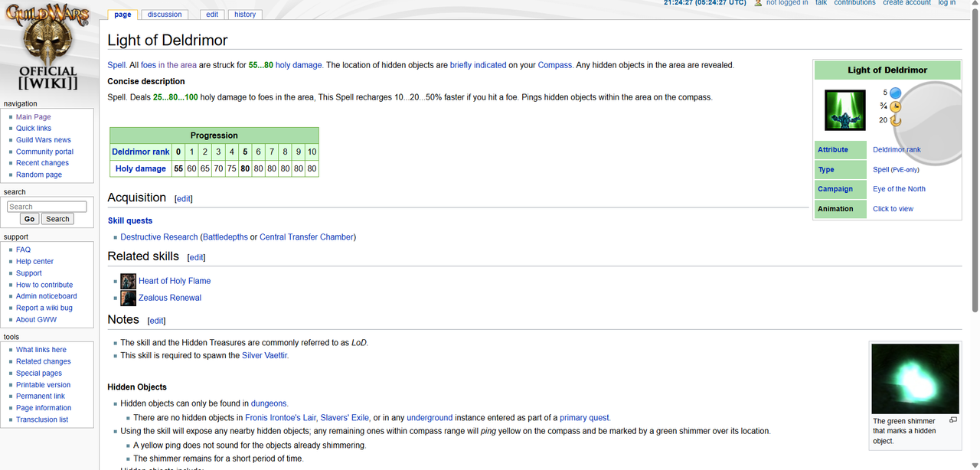
Task: Click log in
Action: coord(947,3)
